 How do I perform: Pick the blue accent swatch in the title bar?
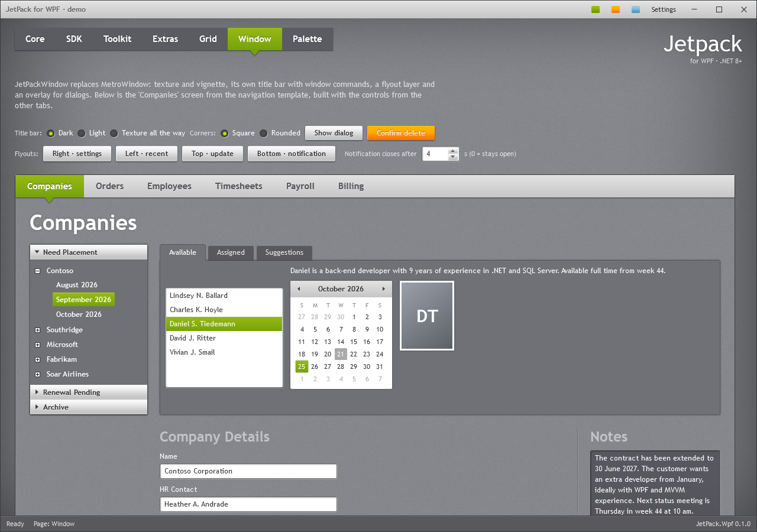tap(636, 9)
